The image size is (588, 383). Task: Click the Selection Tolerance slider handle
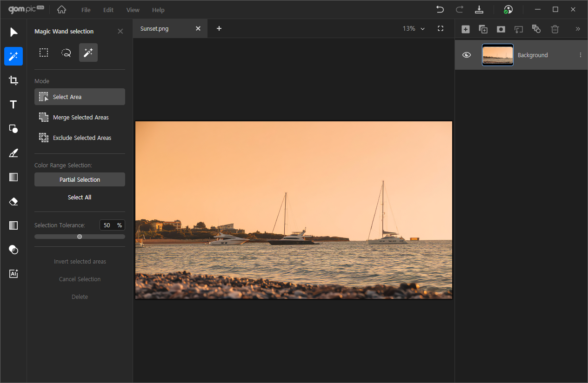click(x=80, y=237)
